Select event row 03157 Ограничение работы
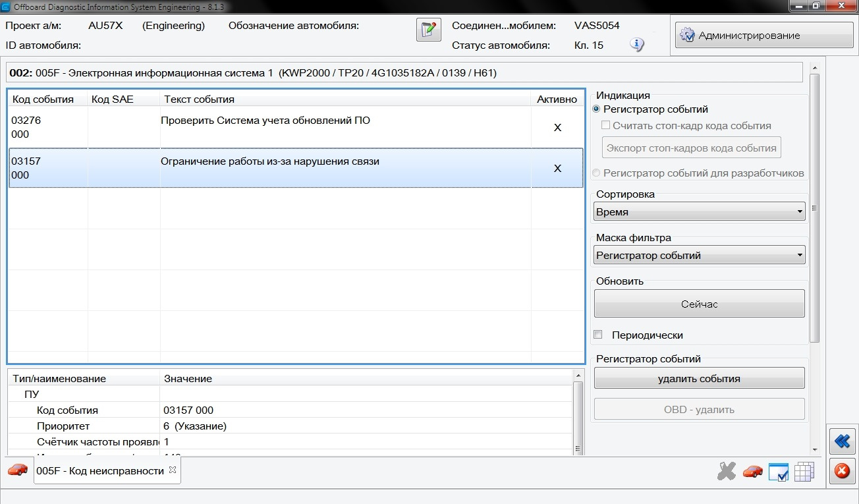Image resolution: width=859 pixels, height=504 pixels. tap(296, 168)
